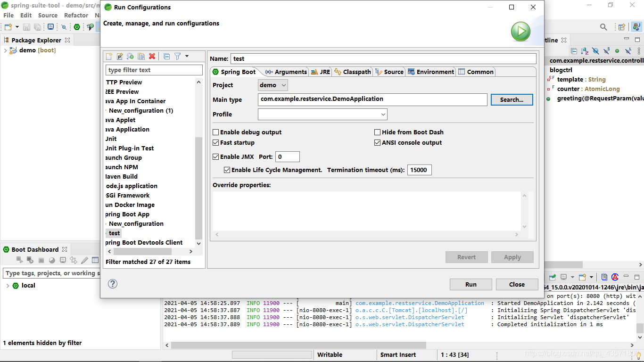
Task: Start the selected app in Boot Dashboard
Action: click(x=19, y=260)
